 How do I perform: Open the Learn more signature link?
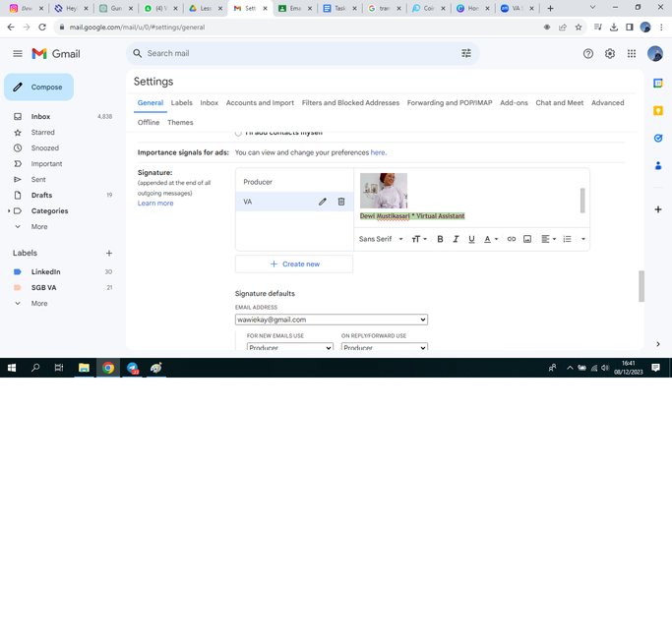pyautogui.click(x=155, y=204)
